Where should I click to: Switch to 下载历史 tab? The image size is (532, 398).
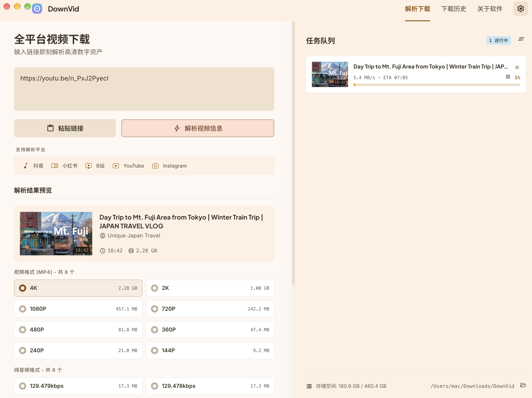click(454, 9)
